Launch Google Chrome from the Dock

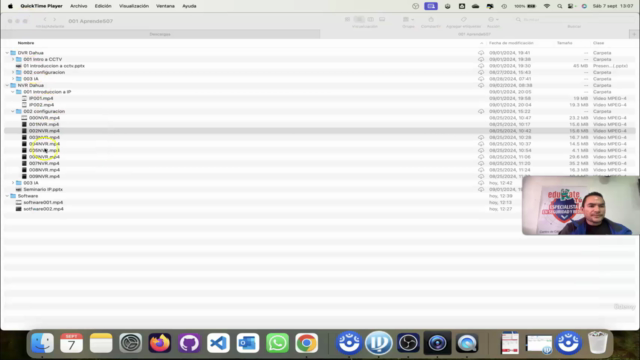pyautogui.click(x=307, y=343)
